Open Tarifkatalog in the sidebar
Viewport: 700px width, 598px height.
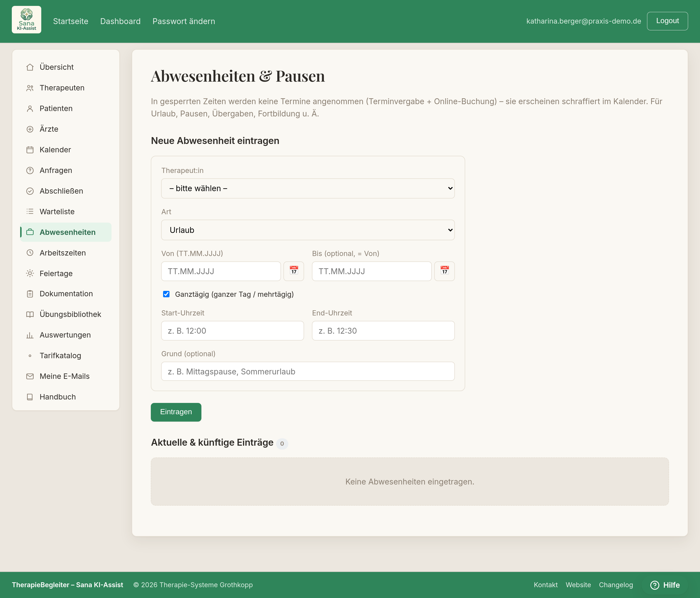click(66, 356)
